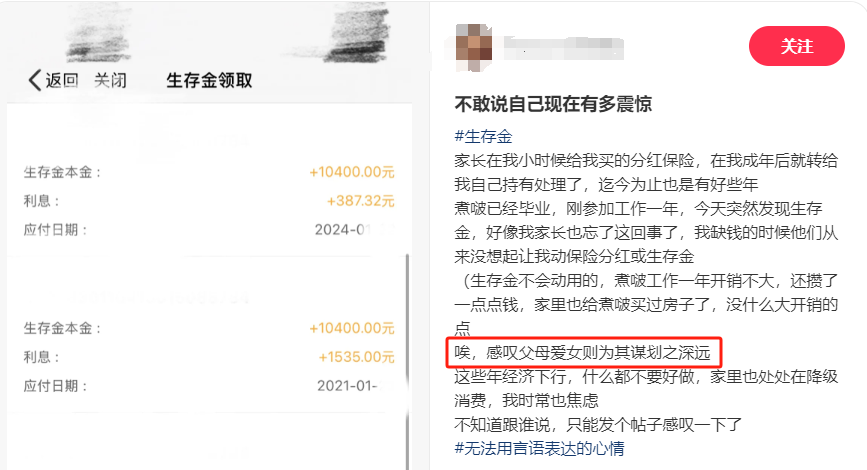Click the 关闭 close text button

pyautogui.click(x=110, y=80)
